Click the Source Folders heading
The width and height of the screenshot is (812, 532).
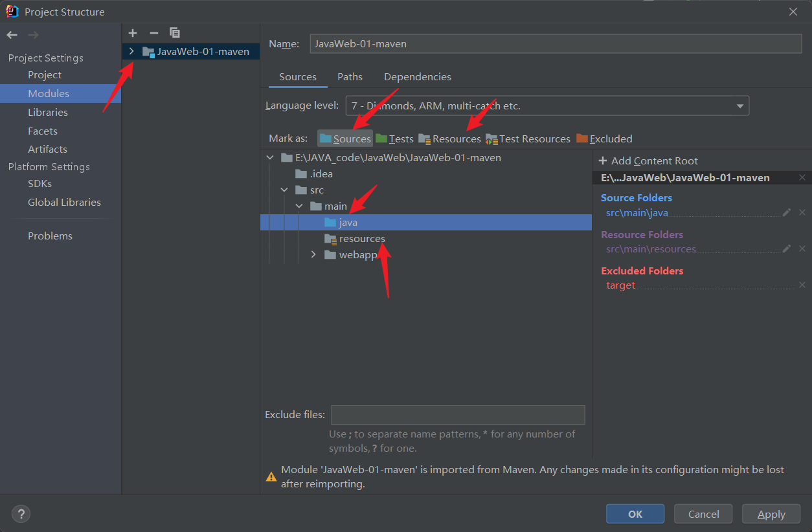[637, 197]
